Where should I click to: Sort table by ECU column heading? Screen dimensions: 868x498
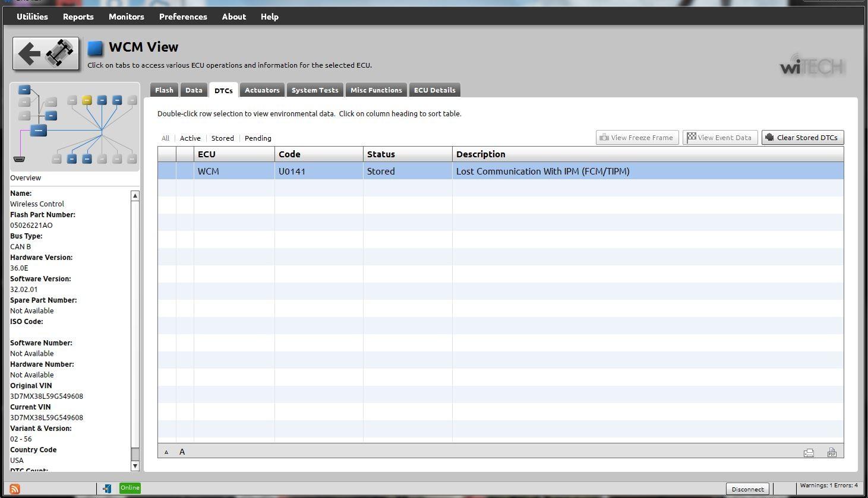coord(234,154)
